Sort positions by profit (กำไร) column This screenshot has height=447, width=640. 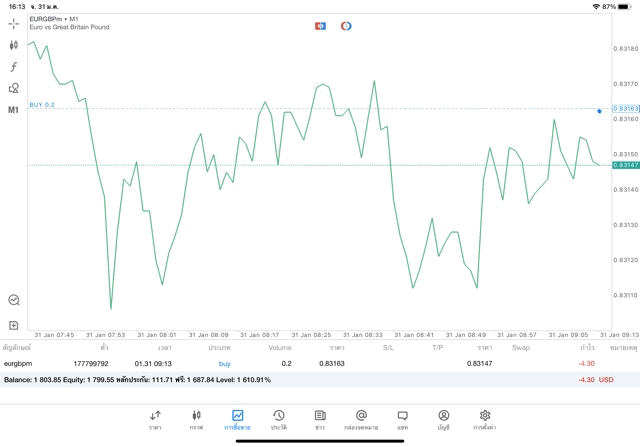click(x=587, y=347)
